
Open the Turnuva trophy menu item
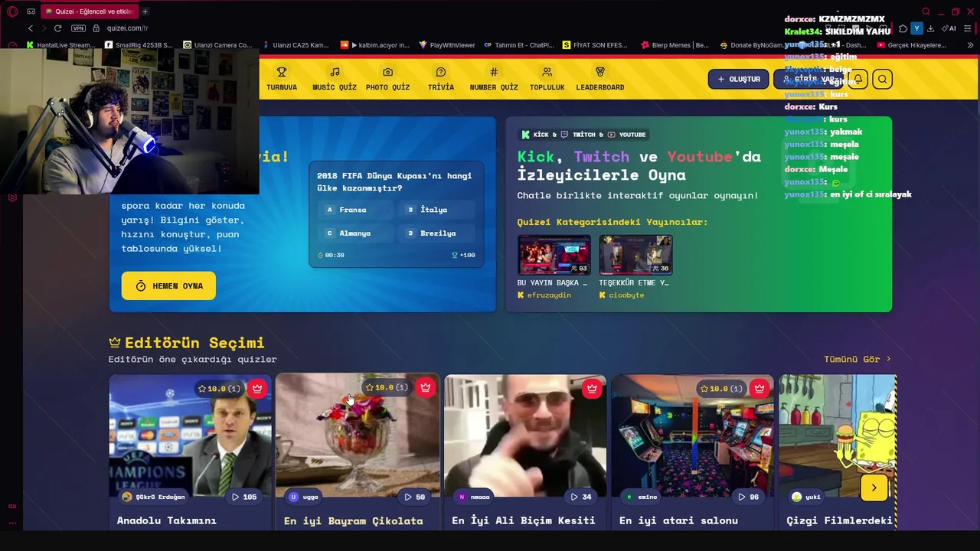point(281,79)
